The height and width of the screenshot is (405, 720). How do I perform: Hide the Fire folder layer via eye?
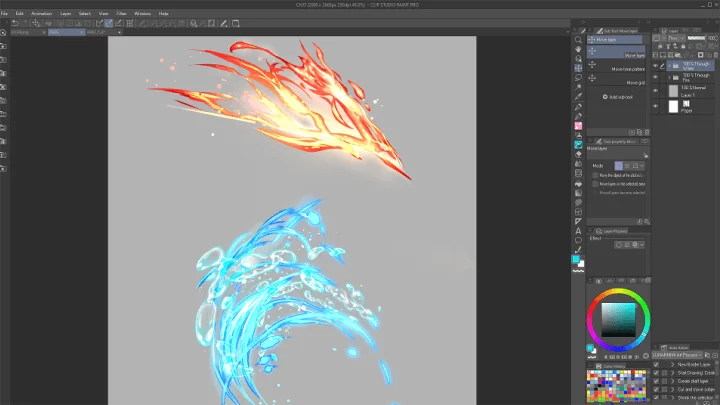pos(655,77)
